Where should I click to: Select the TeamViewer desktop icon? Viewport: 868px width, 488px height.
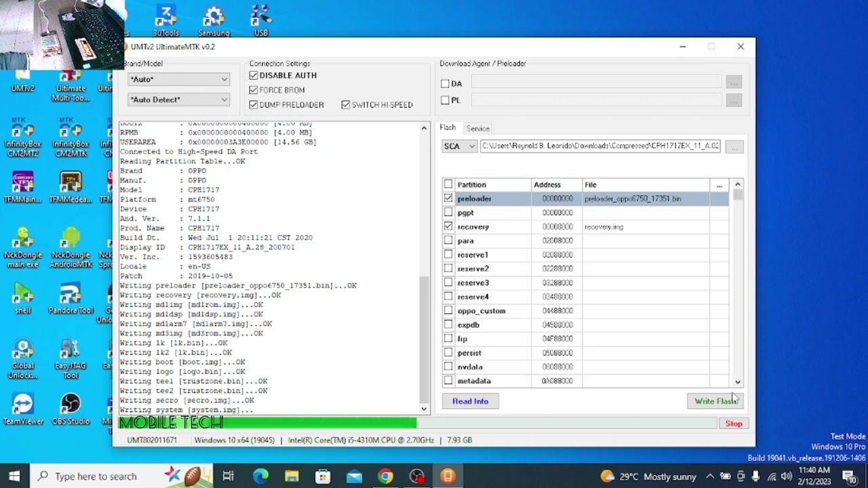click(x=22, y=410)
